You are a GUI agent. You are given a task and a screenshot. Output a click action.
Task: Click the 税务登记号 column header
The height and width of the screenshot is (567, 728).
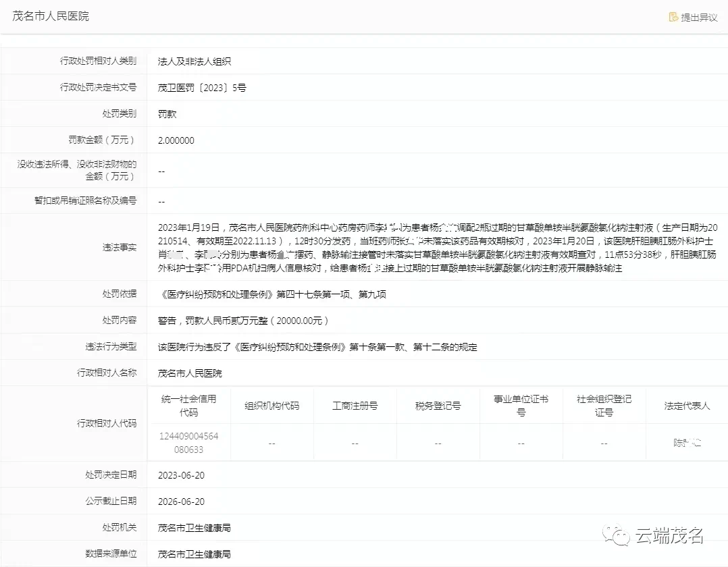point(438,404)
